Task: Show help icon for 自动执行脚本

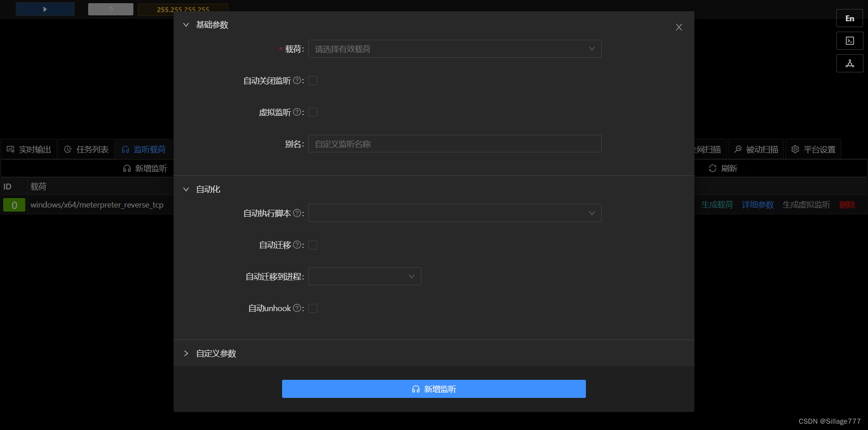Action: pos(297,213)
